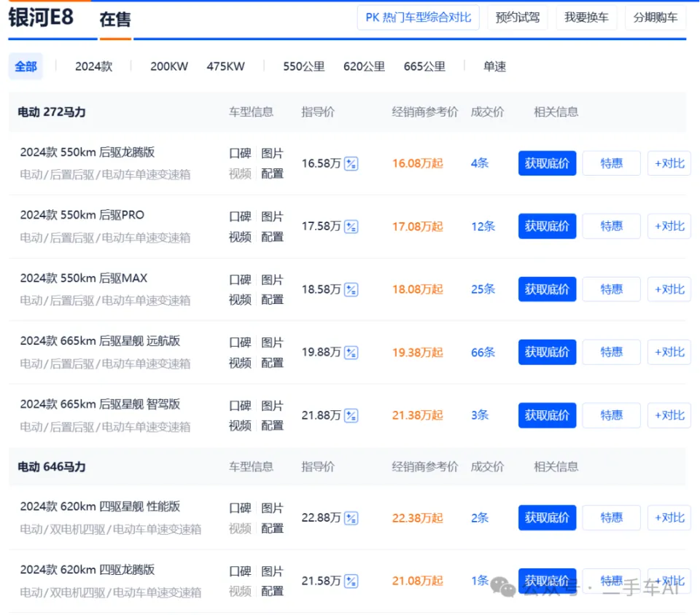Filter by 2024款 model year

click(94, 66)
